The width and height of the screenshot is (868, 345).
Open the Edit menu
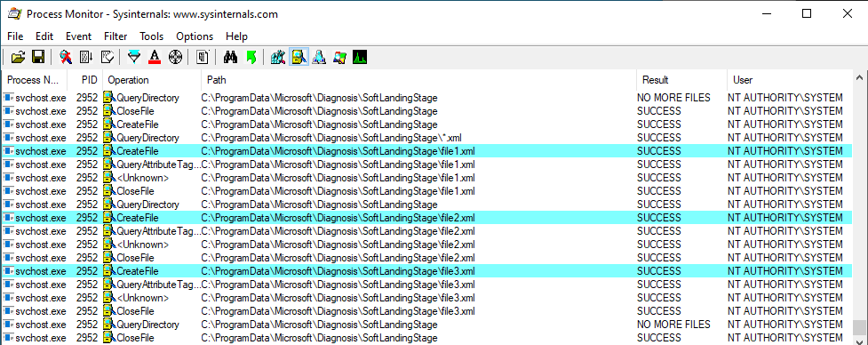(44, 36)
